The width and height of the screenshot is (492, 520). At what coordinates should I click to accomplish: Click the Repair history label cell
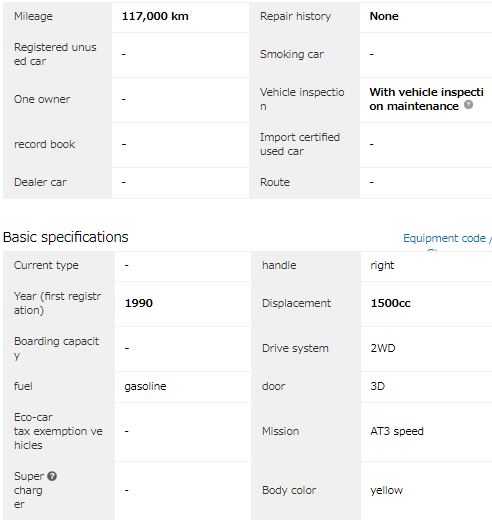coord(305,17)
